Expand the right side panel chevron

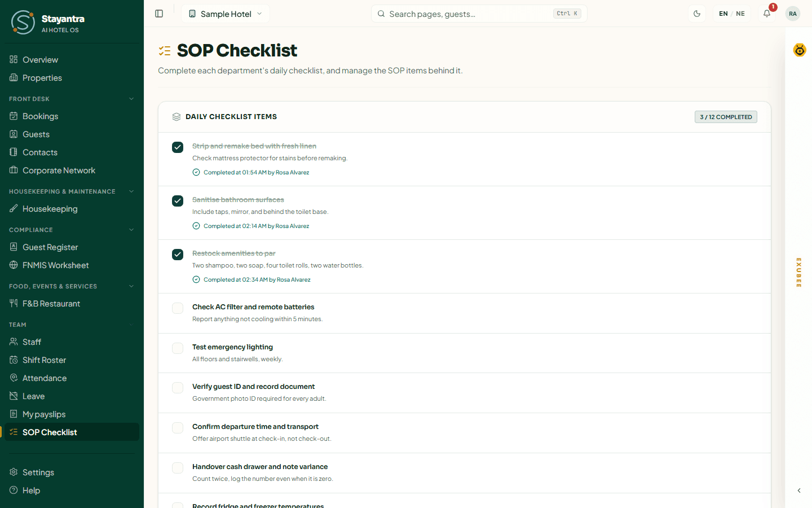tap(799, 491)
